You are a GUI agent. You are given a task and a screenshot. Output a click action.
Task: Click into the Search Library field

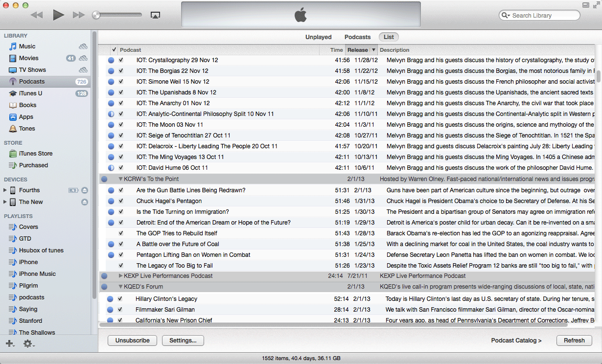539,16
